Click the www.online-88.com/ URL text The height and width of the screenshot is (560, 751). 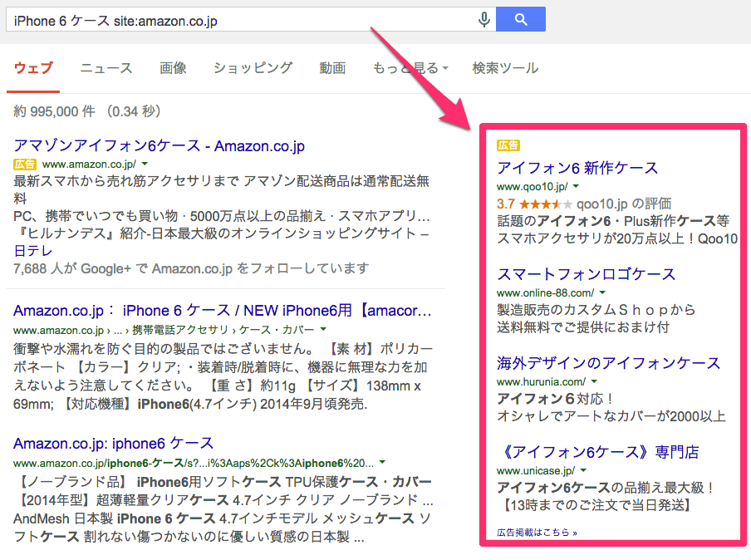(x=545, y=292)
